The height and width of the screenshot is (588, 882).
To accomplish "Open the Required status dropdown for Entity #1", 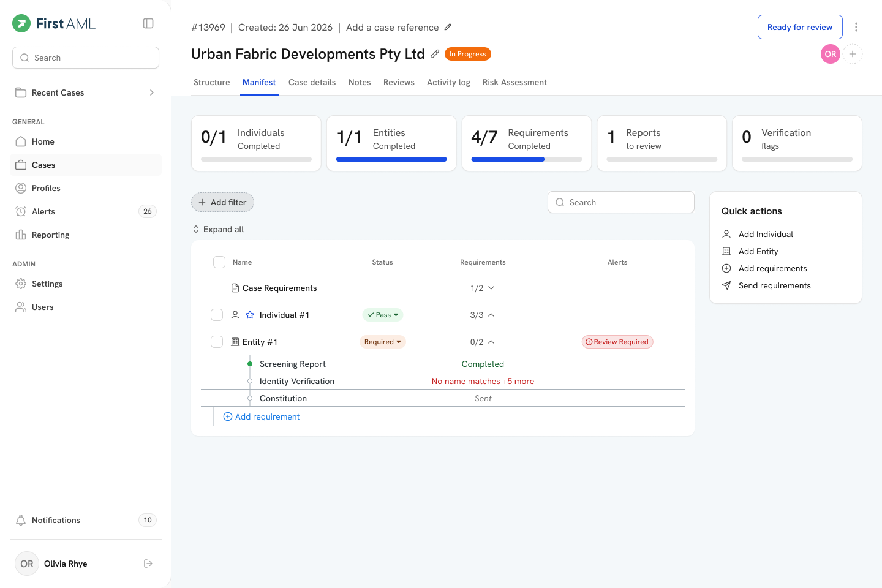I will tap(382, 342).
